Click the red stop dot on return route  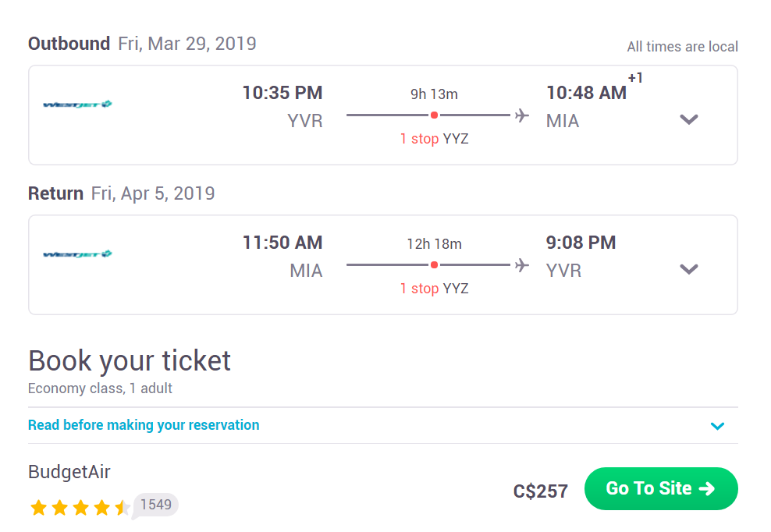pyautogui.click(x=434, y=265)
